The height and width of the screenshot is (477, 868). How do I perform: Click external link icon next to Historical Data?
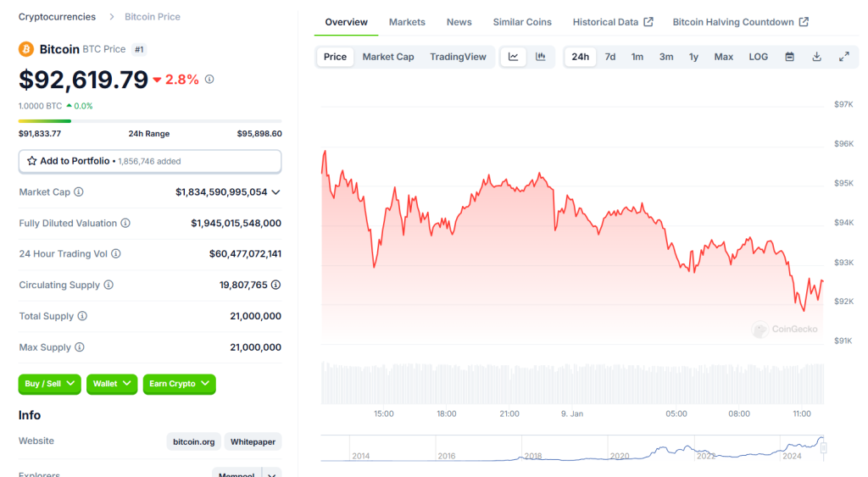(648, 21)
